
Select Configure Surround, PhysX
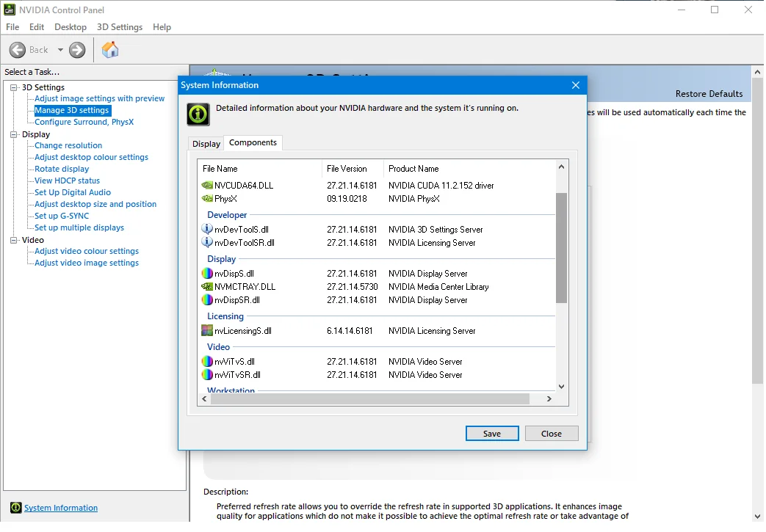[x=84, y=122]
